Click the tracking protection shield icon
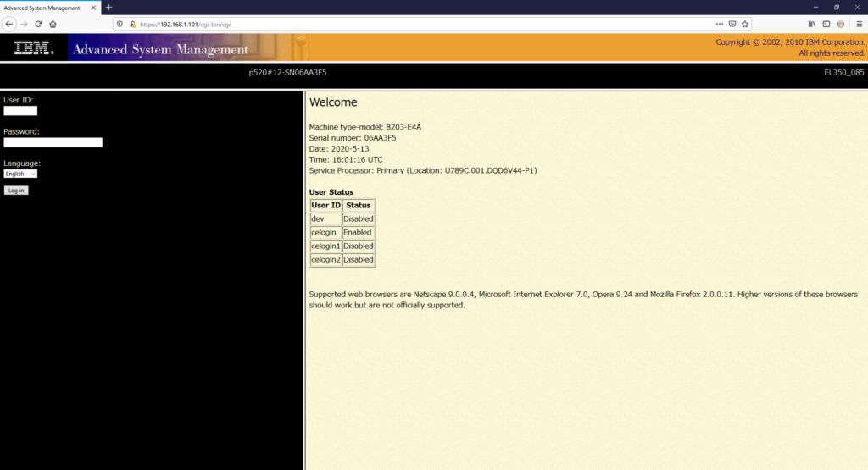The image size is (868, 470). click(120, 25)
